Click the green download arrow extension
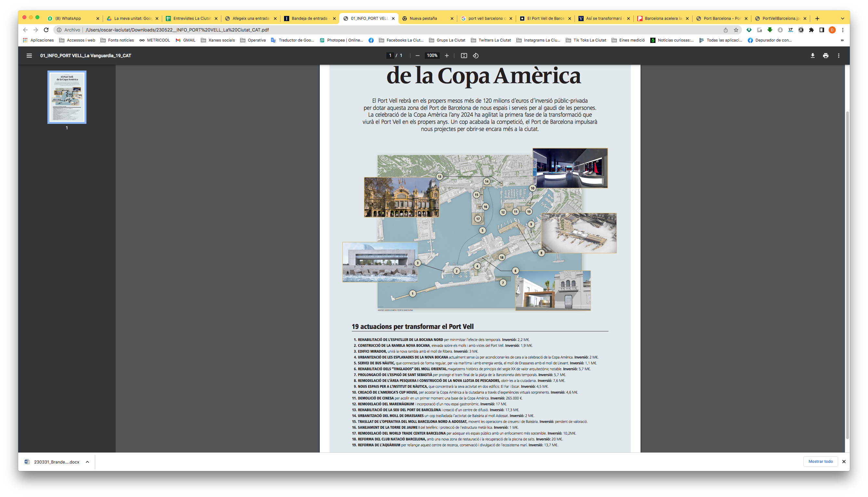 770,30
